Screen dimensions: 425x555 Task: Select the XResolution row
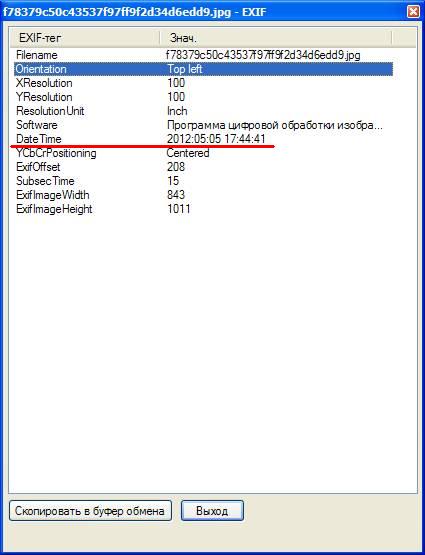coord(203,83)
